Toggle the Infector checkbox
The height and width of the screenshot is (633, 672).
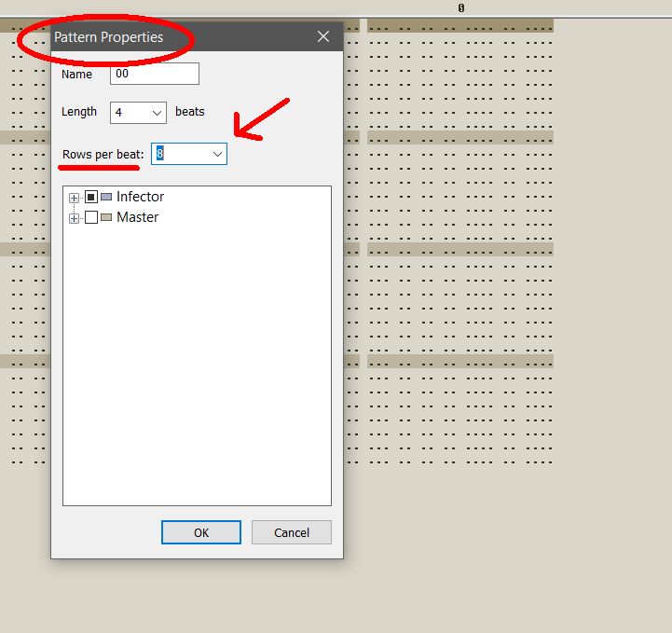click(x=91, y=197)
